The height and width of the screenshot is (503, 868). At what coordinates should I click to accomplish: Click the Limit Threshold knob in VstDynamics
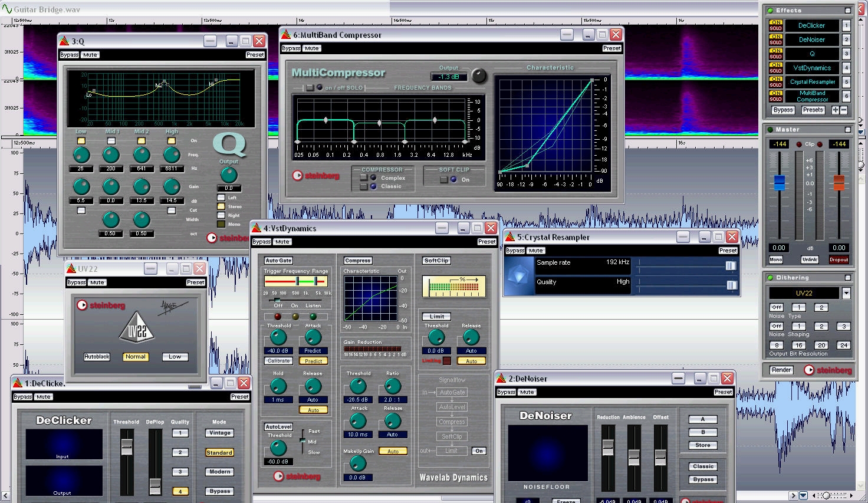click(436, 337)
